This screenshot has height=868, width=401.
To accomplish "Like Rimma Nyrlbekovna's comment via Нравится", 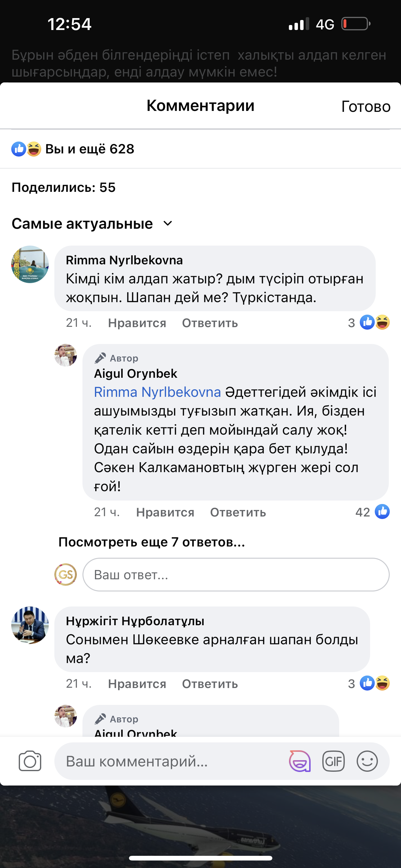I will click(x=137, y=323).
